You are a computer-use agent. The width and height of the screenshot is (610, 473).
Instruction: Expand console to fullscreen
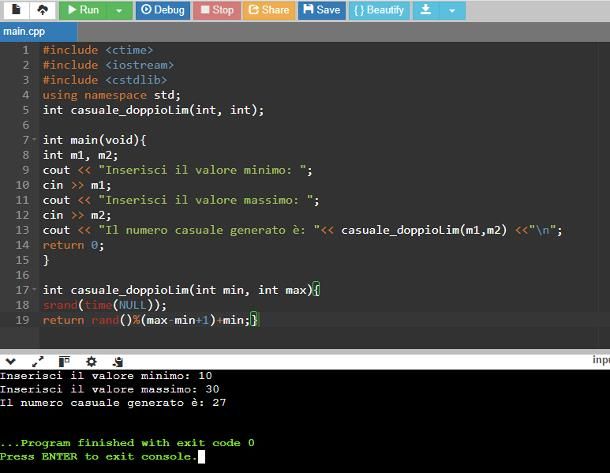(x=38, y=361)
